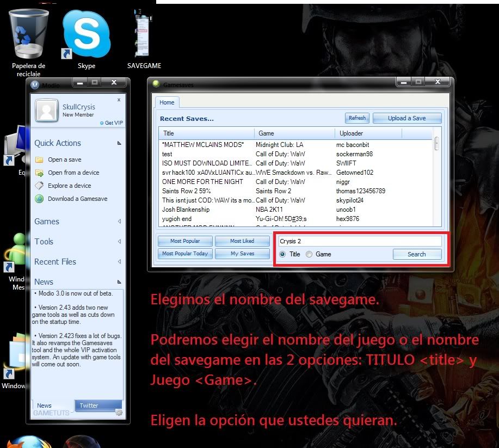499x448 pixels.
Task: Click the folder icon beside Open a save
Action: (39, 159)
